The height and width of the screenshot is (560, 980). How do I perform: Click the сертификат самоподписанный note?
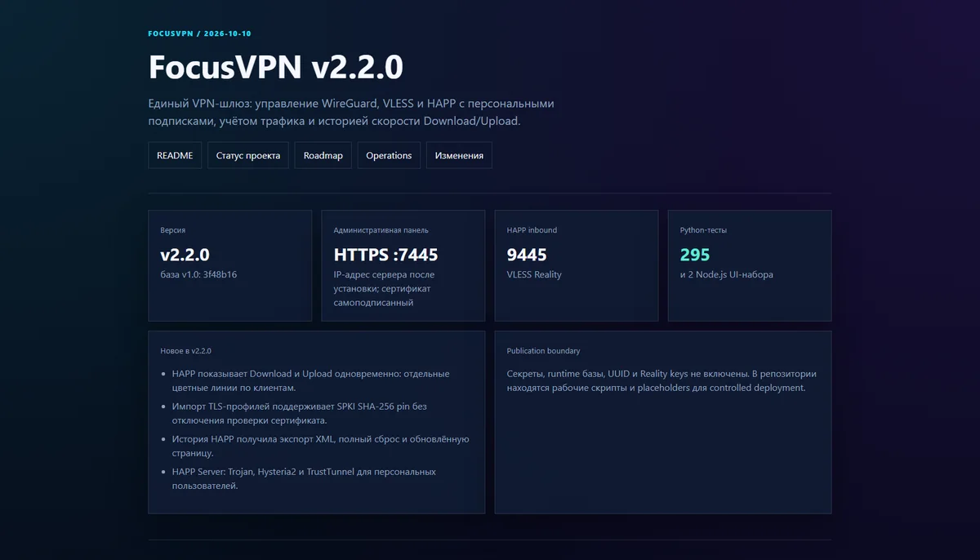pos(384,288)
